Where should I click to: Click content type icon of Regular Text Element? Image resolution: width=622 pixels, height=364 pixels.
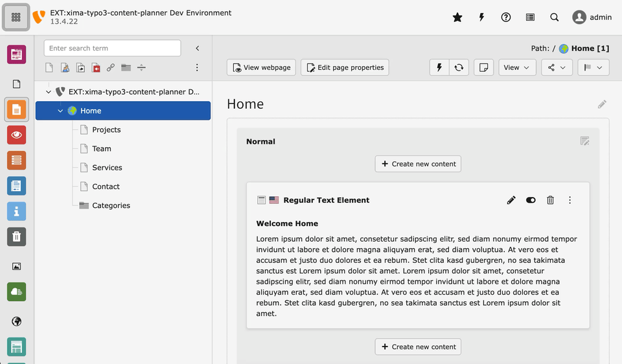pyautogui.click(x=261, y=200)
